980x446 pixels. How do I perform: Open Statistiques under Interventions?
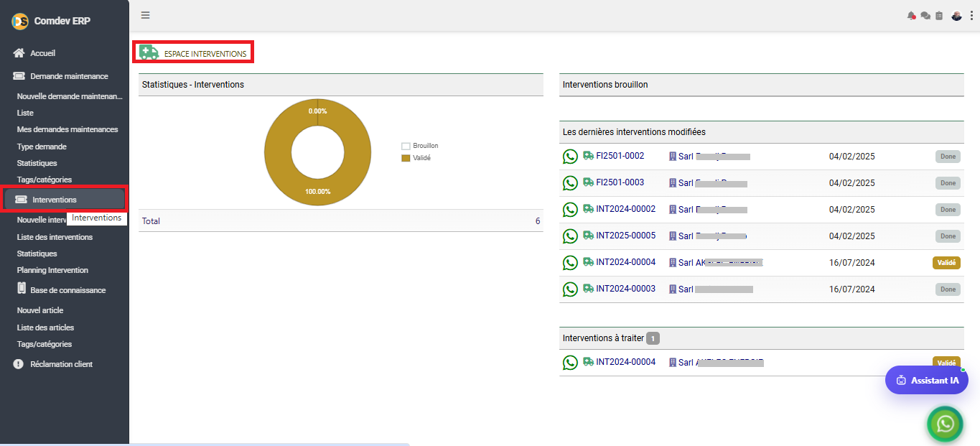[x=37, y=254]
